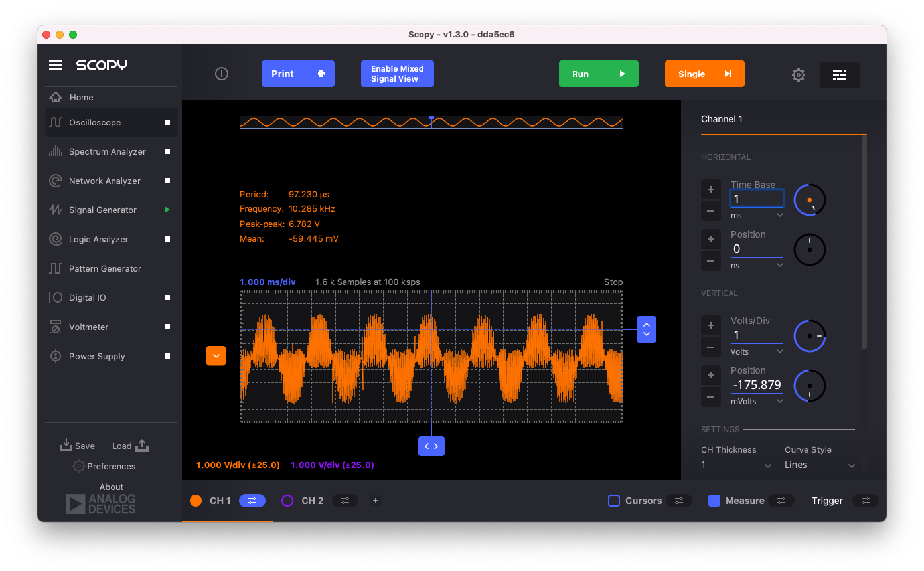This screenshot has height=571, width=924.
Task: Click the CH 2 settings menu icon
Action: point(345,501)
